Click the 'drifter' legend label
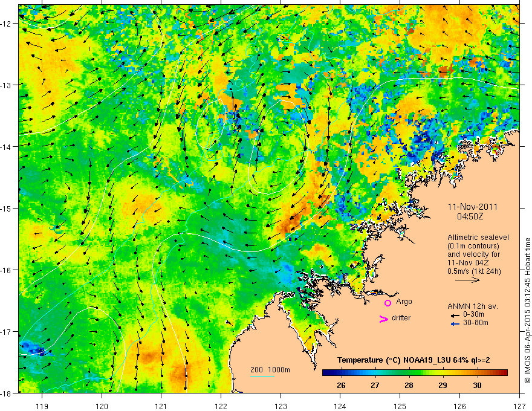Image resolution: width=532 pixels, height=411 pixels. [401, 318]
